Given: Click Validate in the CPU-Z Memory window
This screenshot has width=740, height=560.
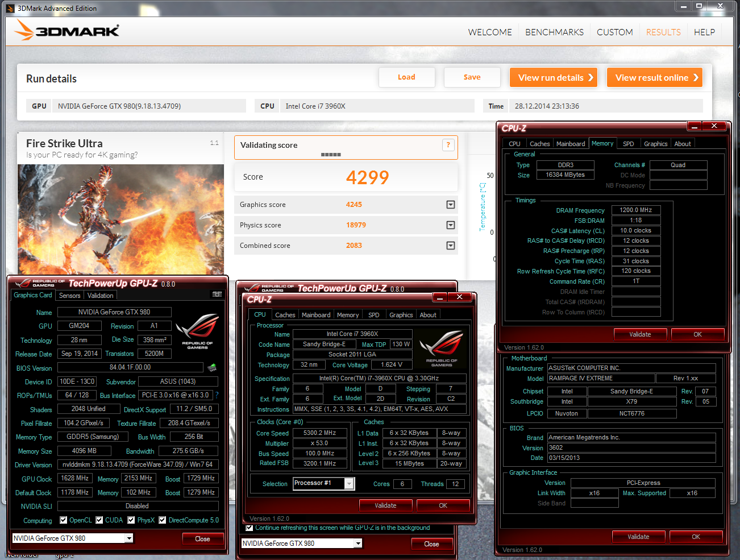Looking at the screenshot, I should click(x=640, y=334).
